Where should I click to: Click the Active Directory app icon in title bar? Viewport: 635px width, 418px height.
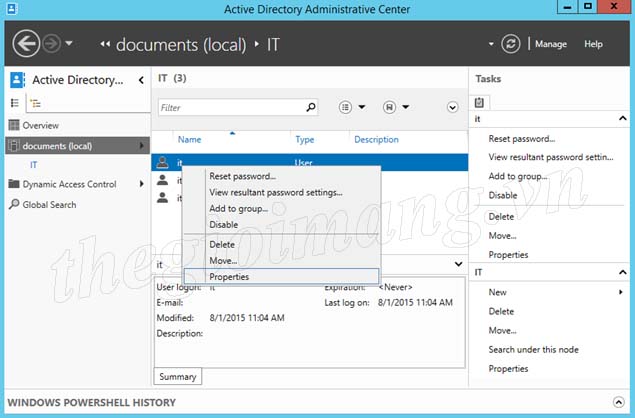12,8
